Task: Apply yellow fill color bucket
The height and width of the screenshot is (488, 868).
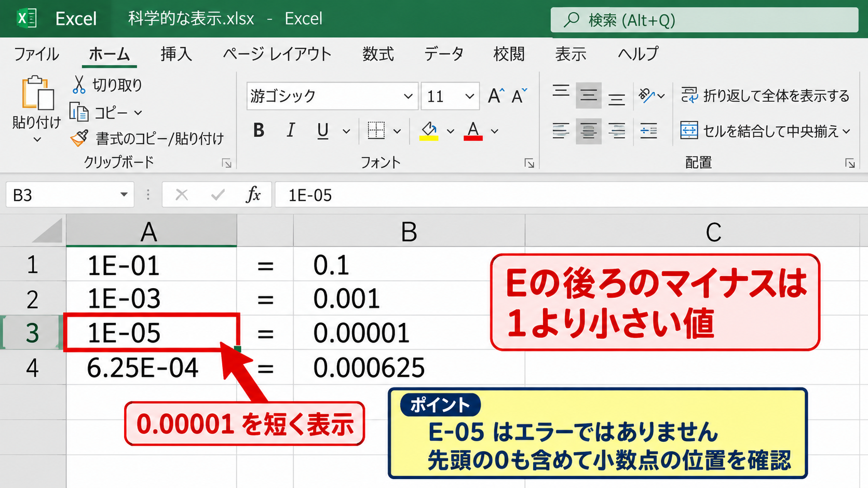Action: point(429,130)
